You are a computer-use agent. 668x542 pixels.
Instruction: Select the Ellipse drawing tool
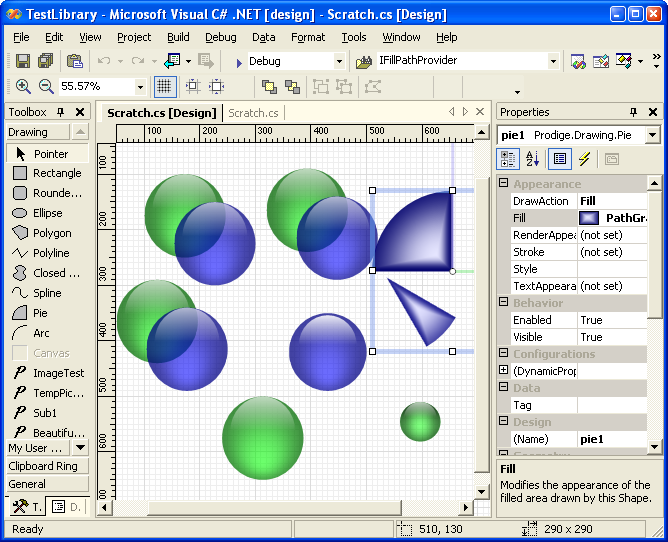tap(48, 213)
